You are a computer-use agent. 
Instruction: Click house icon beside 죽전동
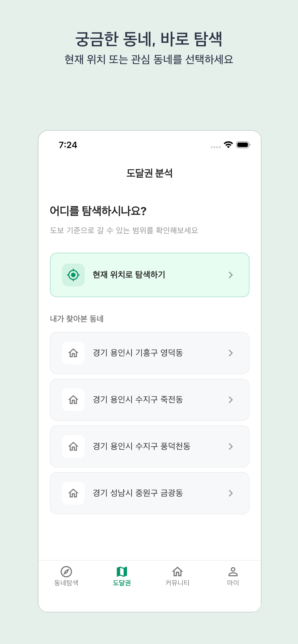tap(73, 399)
